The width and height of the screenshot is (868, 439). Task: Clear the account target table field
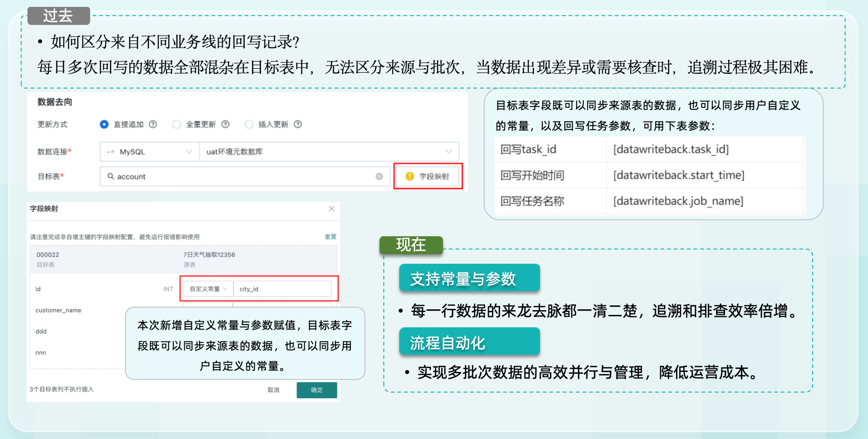click(x=379, y=177)
